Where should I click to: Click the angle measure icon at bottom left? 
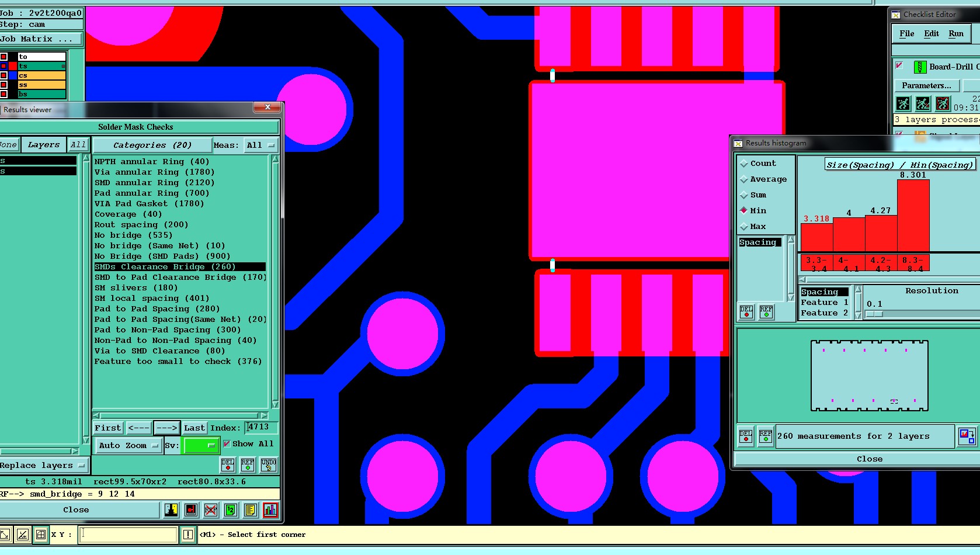[x=23, y=534]
